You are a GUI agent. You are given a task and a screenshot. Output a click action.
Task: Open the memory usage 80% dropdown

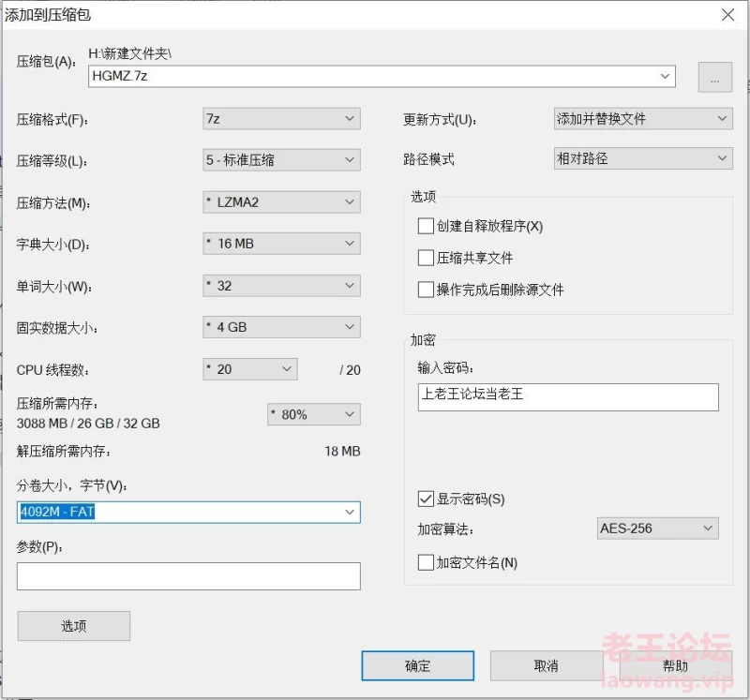pyautogui.click(x=314, y=414)
